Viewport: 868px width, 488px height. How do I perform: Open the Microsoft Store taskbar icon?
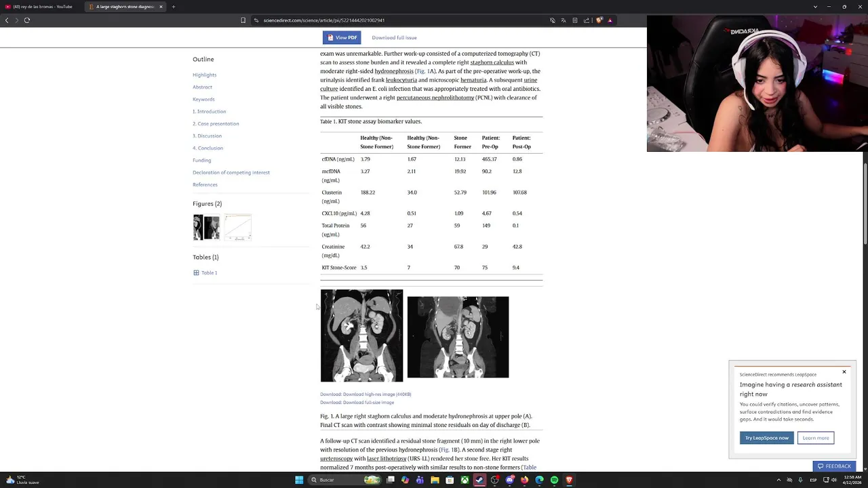[x=450, y=480]
